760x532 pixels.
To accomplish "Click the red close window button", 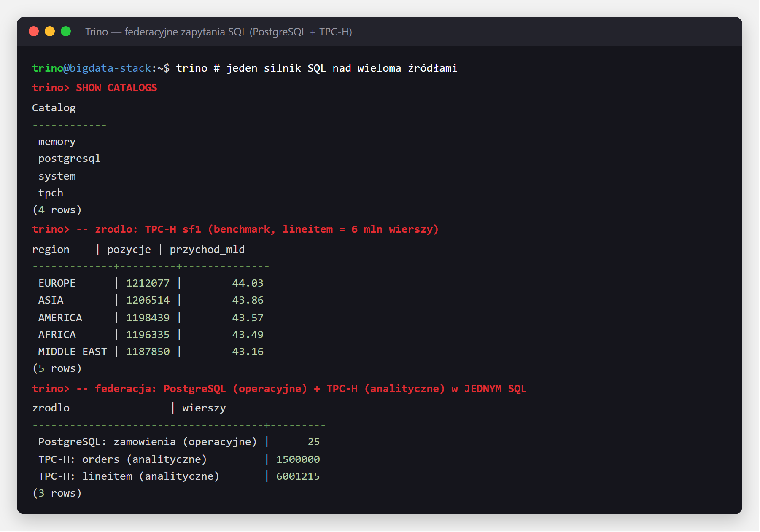I will [x=34, y=32].
